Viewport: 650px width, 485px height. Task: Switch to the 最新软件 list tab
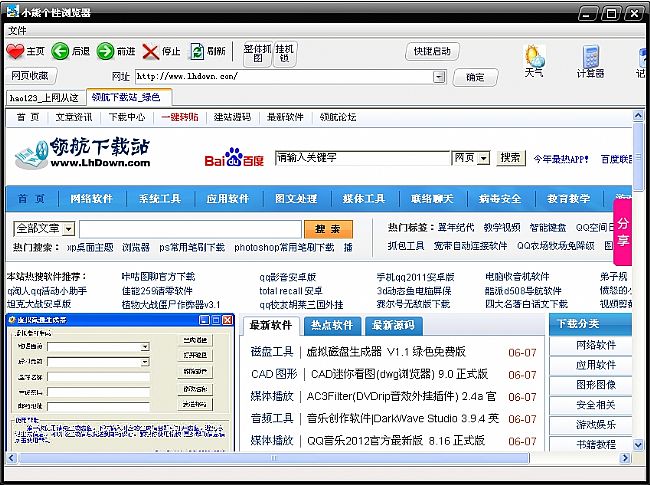(x=270, y=325)
